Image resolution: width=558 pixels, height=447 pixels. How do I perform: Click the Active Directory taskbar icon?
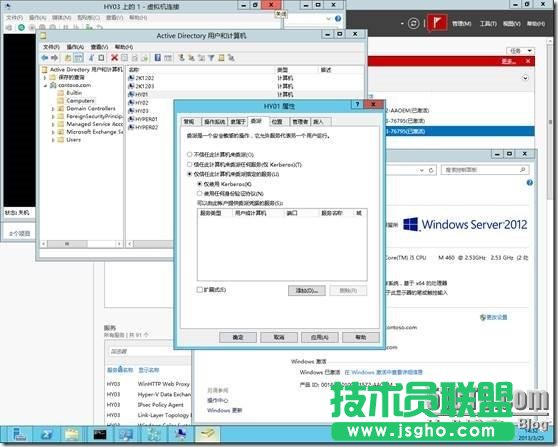(207, 434)
